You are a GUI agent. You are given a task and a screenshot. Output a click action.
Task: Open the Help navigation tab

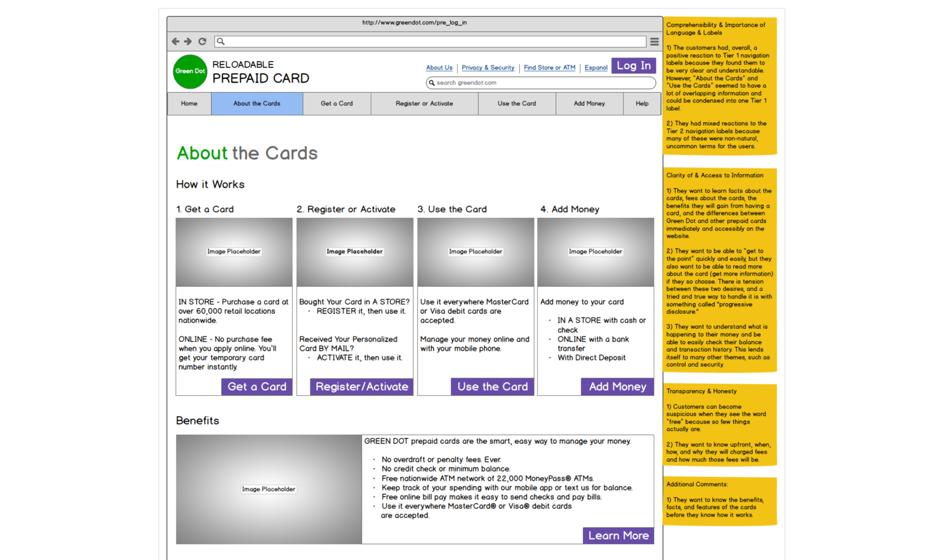coord(642,103)
